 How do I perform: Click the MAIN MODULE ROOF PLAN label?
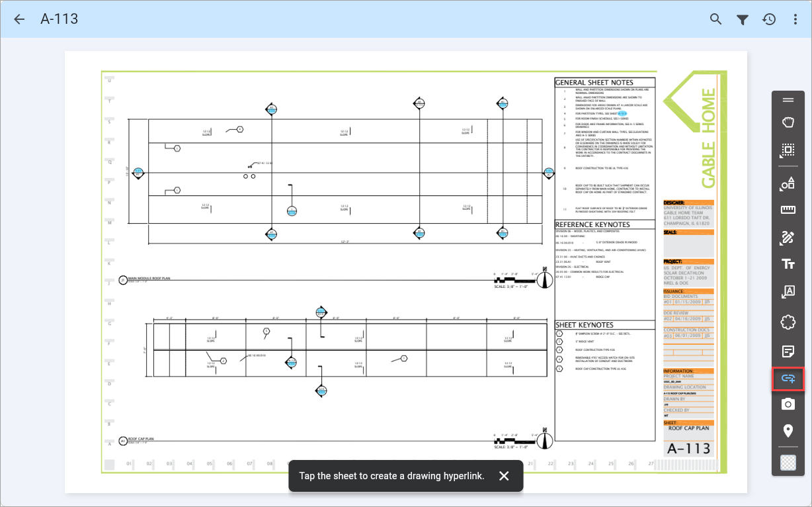[x=149, y=279]
